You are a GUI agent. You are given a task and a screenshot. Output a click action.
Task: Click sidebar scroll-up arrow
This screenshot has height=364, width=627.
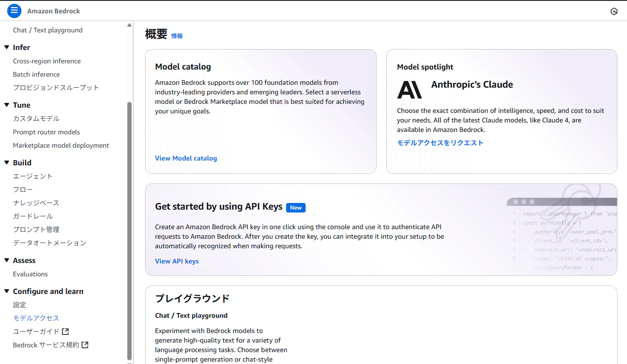click(129, 25)
